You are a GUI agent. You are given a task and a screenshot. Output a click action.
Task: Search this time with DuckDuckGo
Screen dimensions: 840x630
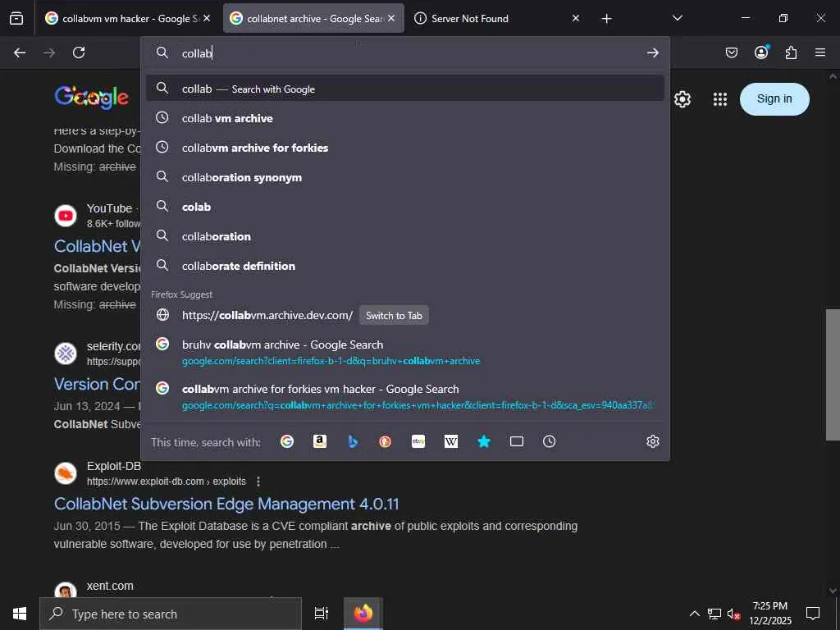click(386, 441)
